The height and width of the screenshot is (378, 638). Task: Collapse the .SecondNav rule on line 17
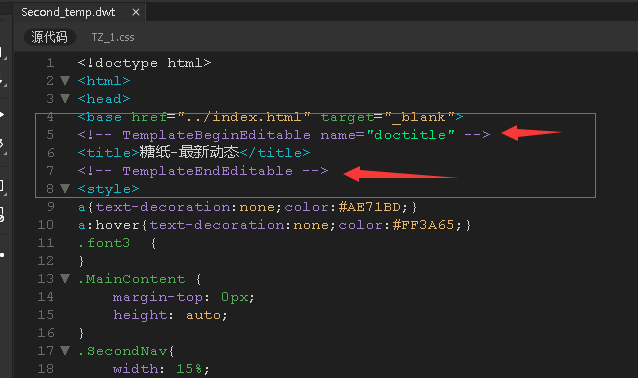65,350
